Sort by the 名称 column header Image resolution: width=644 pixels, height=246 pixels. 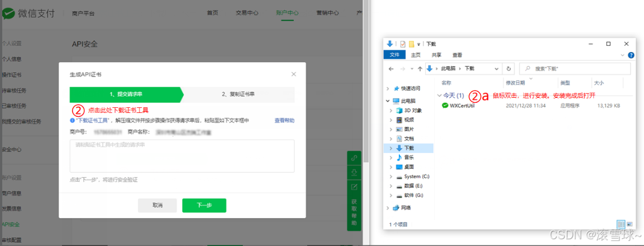click(446, 83)
